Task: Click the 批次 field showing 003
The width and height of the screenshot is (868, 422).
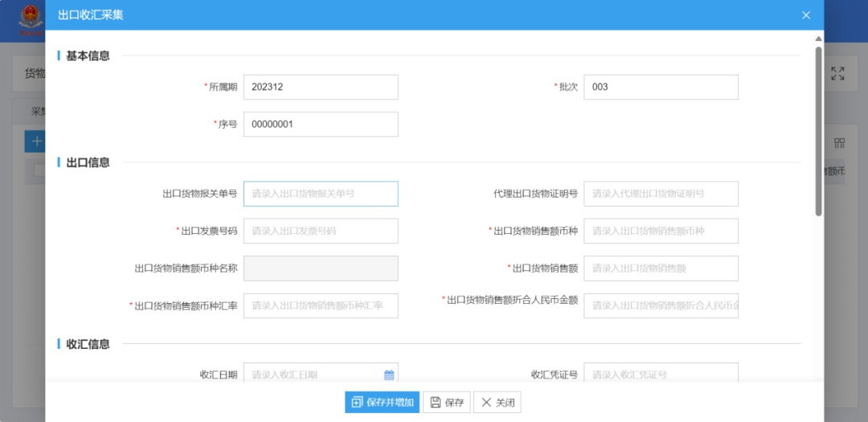Action: [x=661, y=87]
